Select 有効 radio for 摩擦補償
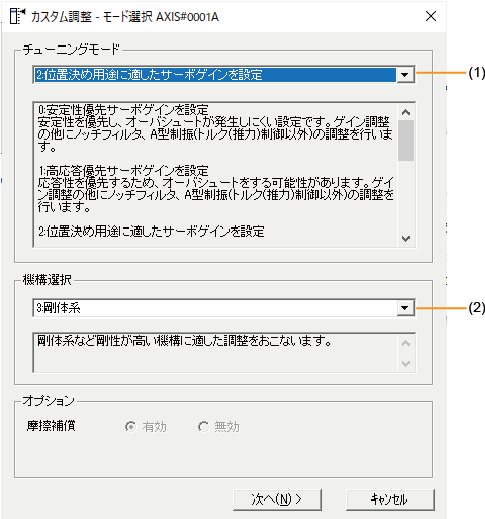485x519 pixels. point(130,426)
